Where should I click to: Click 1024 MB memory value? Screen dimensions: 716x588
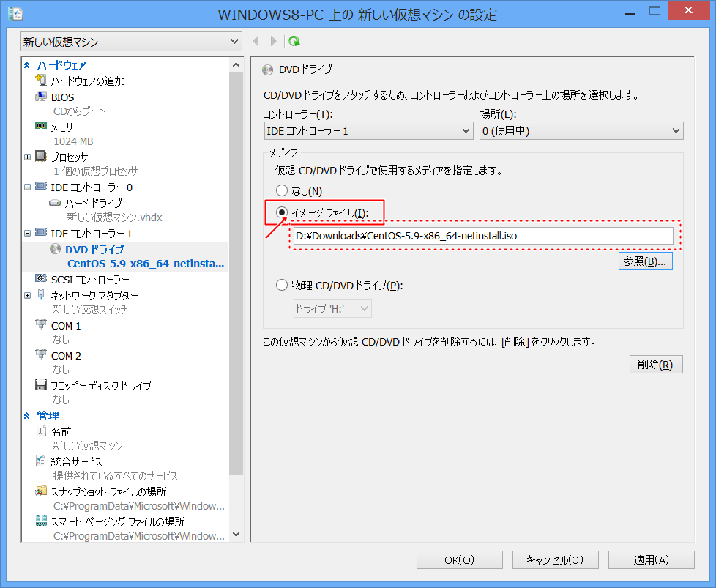[x=73, y=141]
